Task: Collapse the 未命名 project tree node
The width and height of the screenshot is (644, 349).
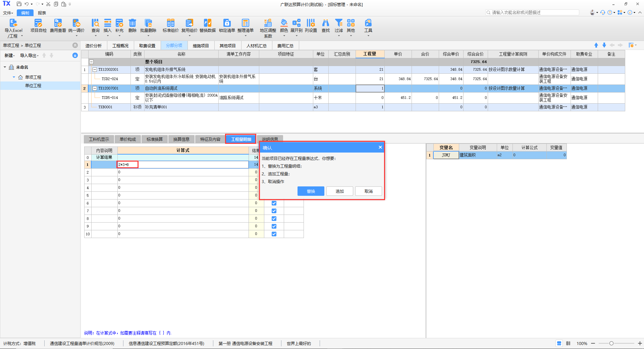Action: 5,67
